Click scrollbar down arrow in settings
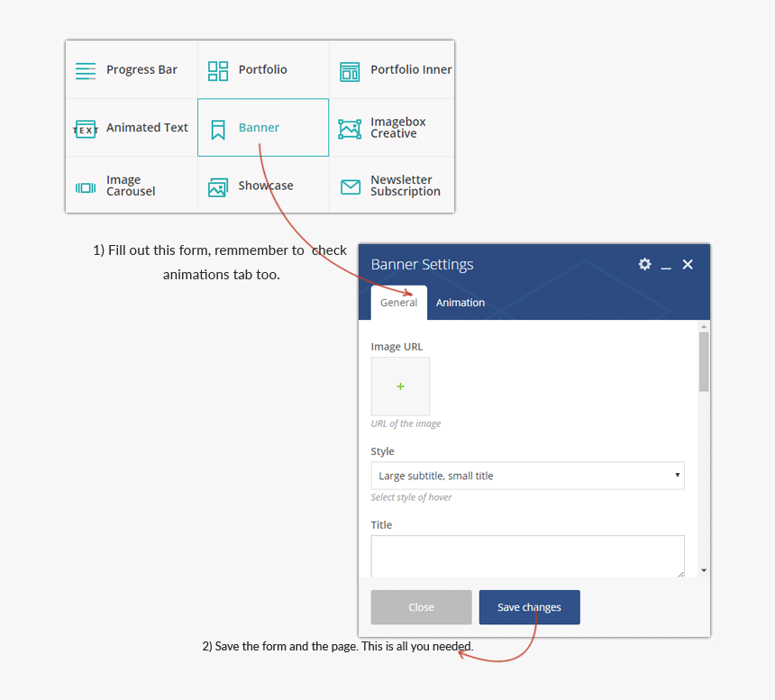The width and height of the screenshot is (775, 700). tap(704, 570)
